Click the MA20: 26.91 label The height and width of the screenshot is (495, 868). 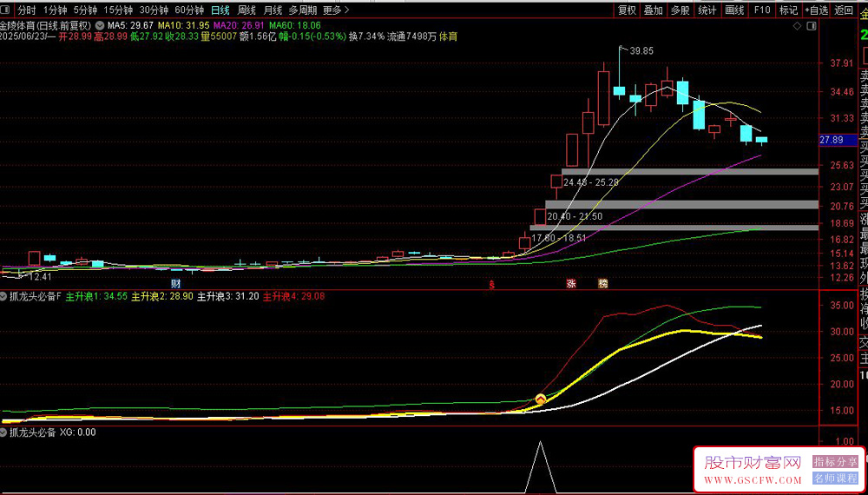click(x=240, y=25)
